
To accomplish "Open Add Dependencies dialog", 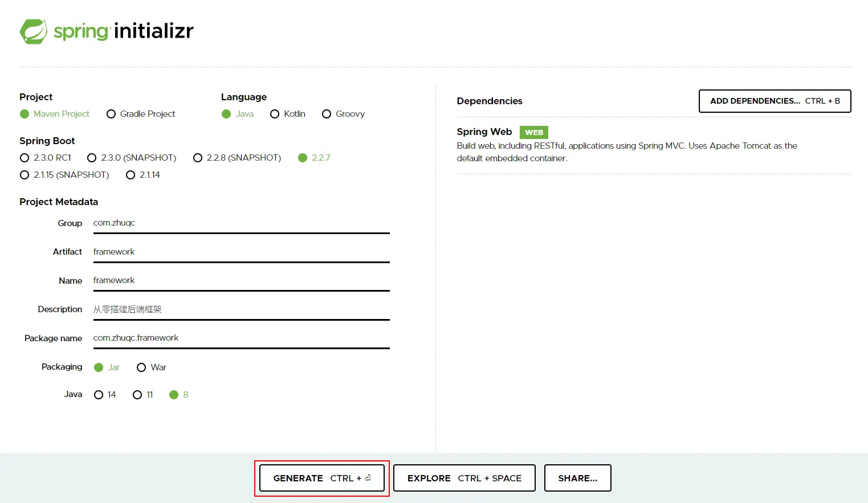I will (775, 101).
